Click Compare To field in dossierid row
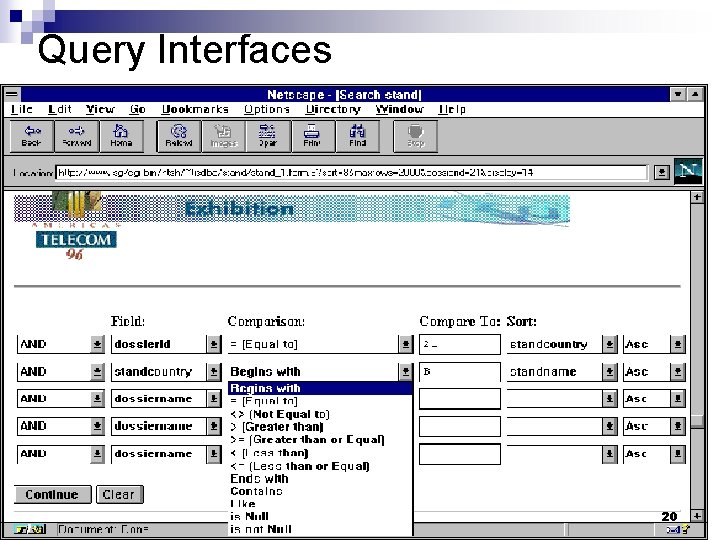The width and height of the screenshot is (720, 540). click(460, 344)
